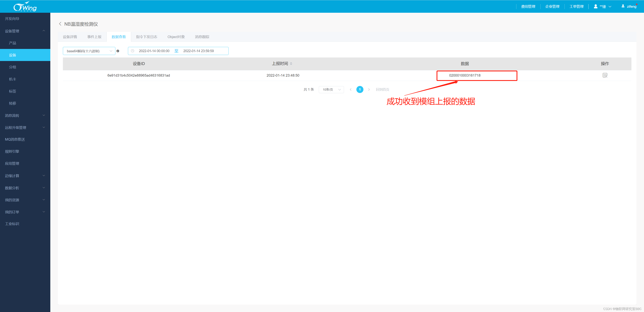Screen dimensions: 644x312
Task: Open **锋 account dropdown
Action: [x=603, y=7]
